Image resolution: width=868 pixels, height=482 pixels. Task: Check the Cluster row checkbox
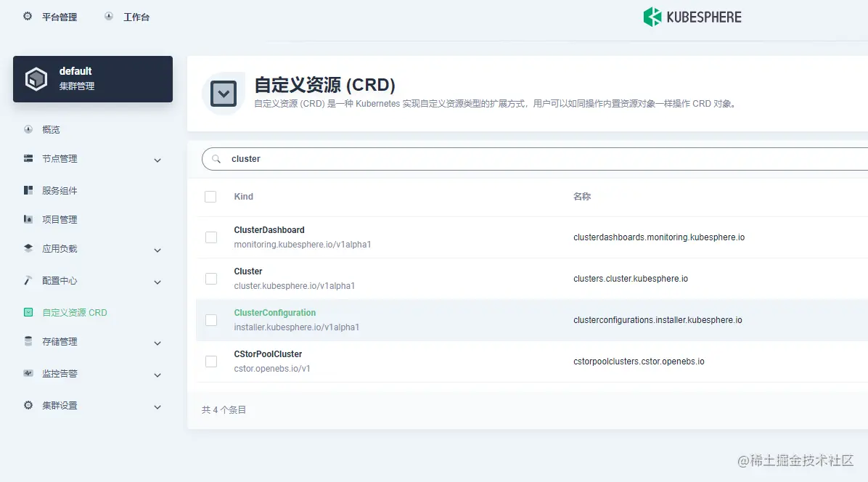point(211,279)
